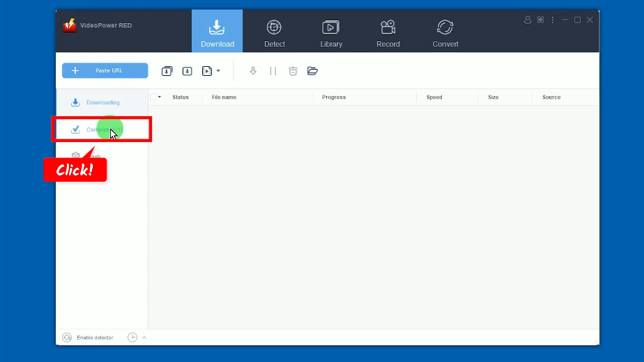Image resolution: width=644 pixels, height=362 pixels.
Task: Open the Library tab
Action: (x=331, y=33)
